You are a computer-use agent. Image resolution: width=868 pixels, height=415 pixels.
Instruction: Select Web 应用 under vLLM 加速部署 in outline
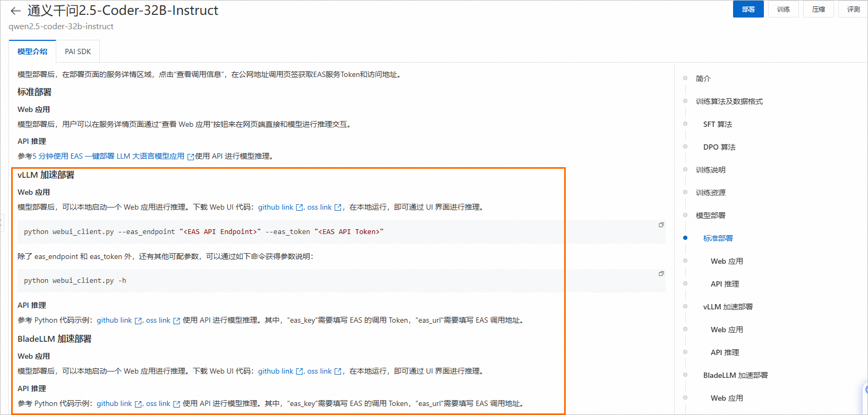(727, 330)
